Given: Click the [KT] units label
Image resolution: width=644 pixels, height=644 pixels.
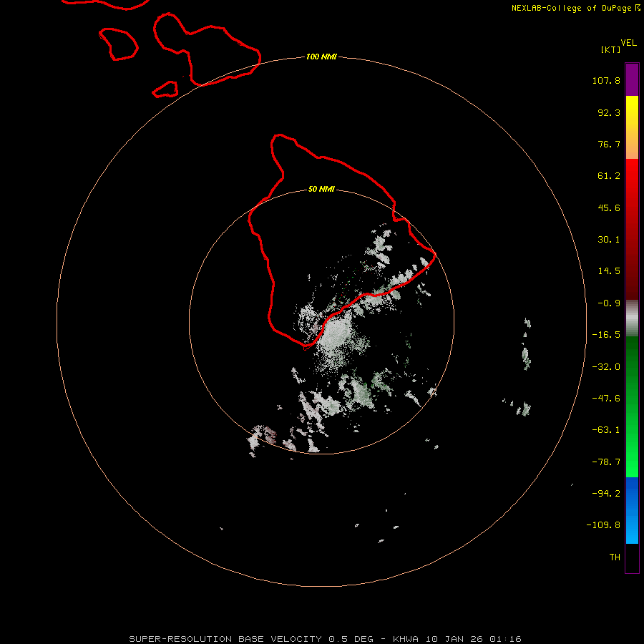Looking at the screenshot, I should click(x=610, y=49).
